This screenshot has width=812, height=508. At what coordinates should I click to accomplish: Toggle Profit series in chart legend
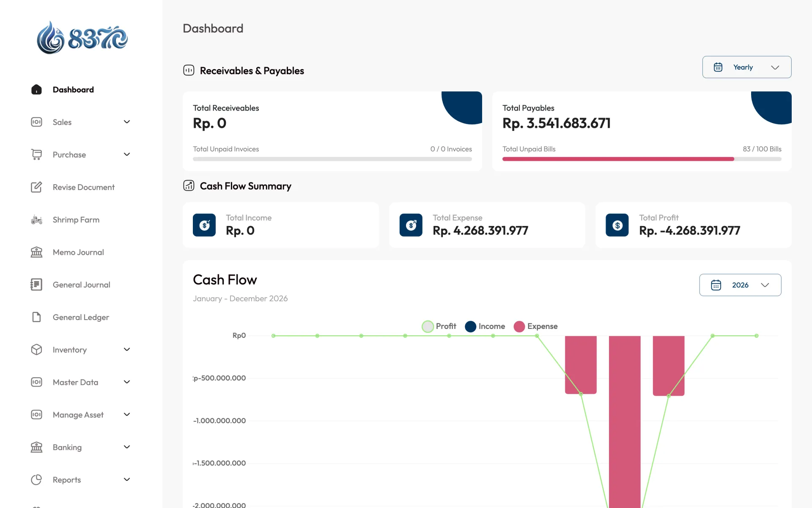(x=439, y=326)
